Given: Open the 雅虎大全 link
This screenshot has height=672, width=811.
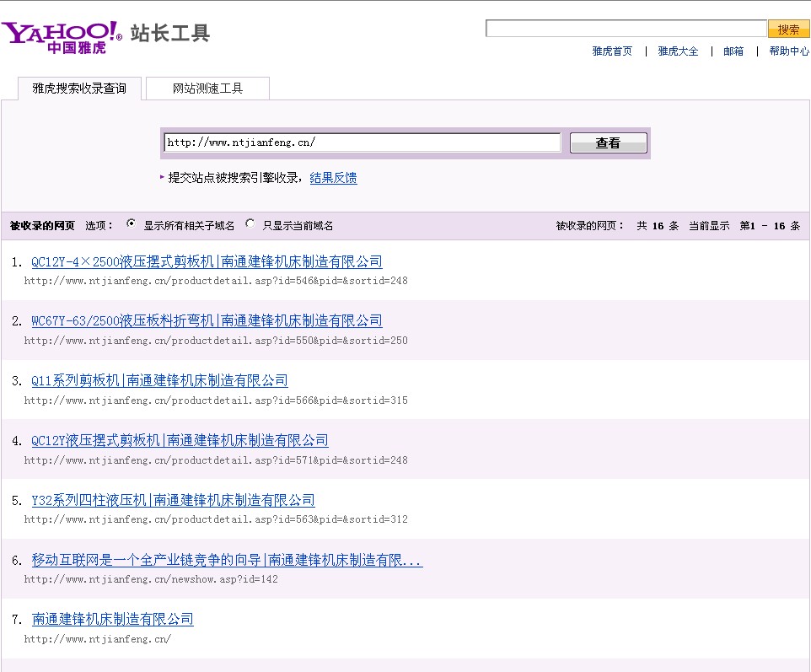Looking at the screenshot, I should point(678,51).
